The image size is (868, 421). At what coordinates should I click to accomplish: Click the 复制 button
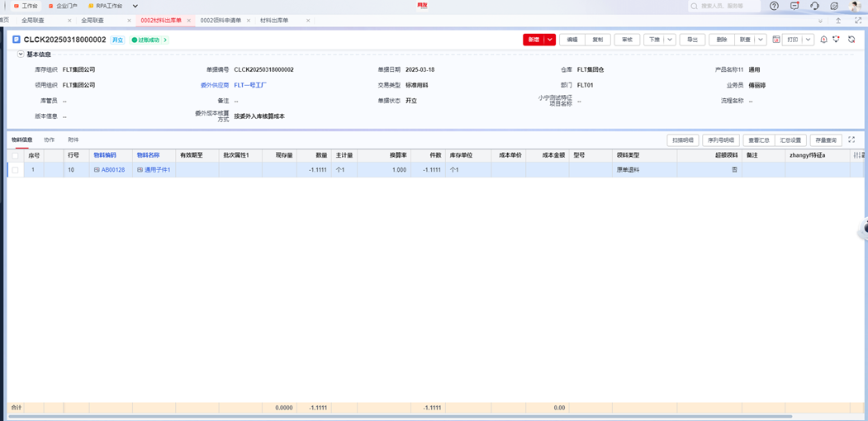point(598,40)
